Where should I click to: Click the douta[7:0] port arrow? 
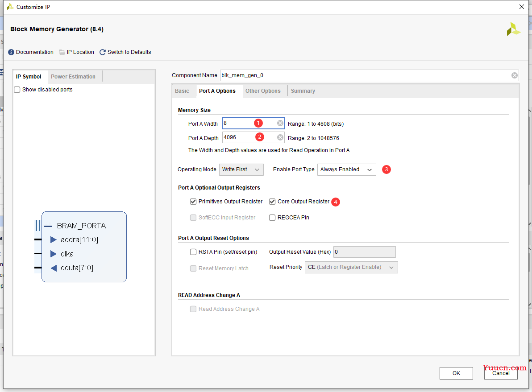(53, 268)
